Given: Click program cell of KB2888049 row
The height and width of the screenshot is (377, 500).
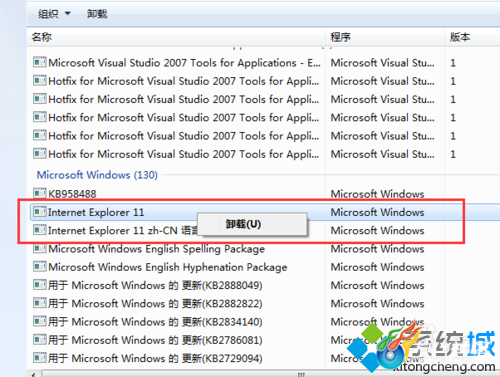Looking at the screenshot, I should coord(377,286).
